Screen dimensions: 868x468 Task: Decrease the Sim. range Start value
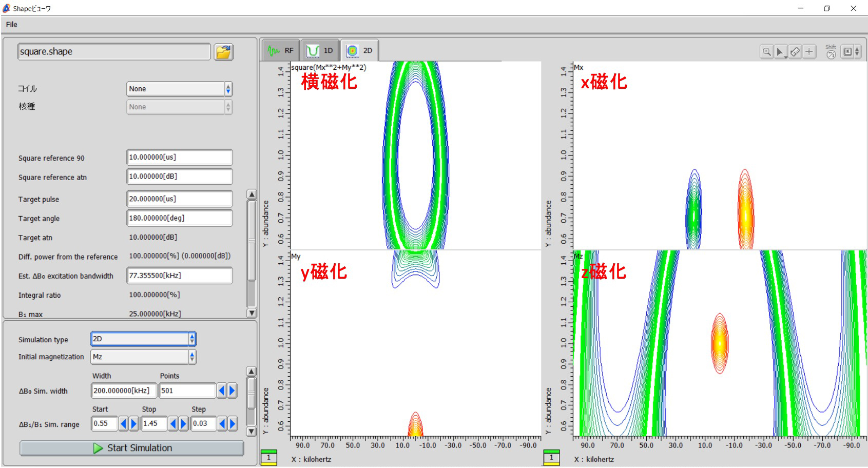(x=123, y=424)
